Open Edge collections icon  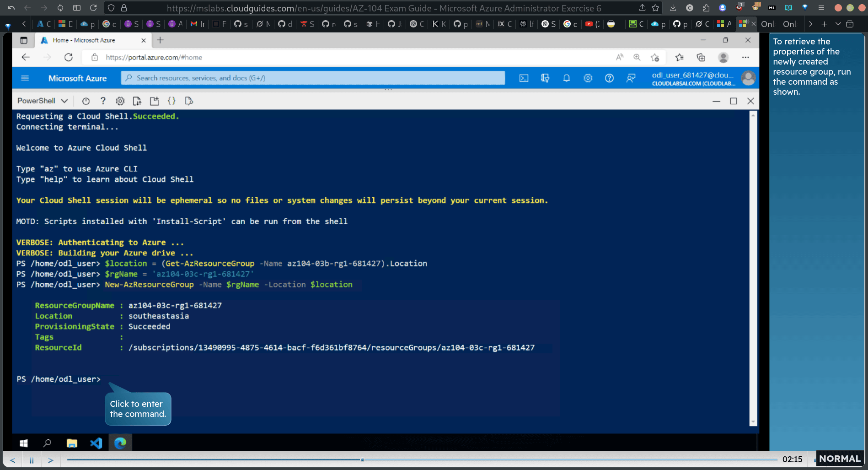pyautogui.click(x=701, y=57)
